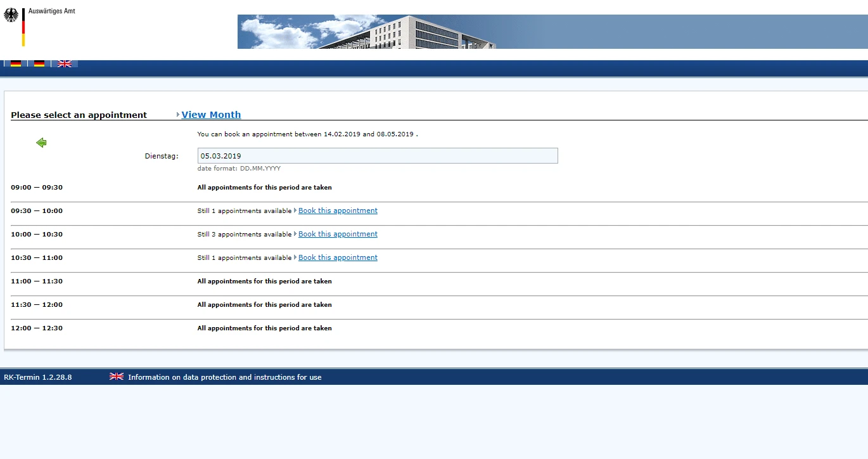Image resolution: width=868 pixels, height=459 pixels.
Task: Select the 11:00 — 11:30 time slot label
Action: [37, 281]
